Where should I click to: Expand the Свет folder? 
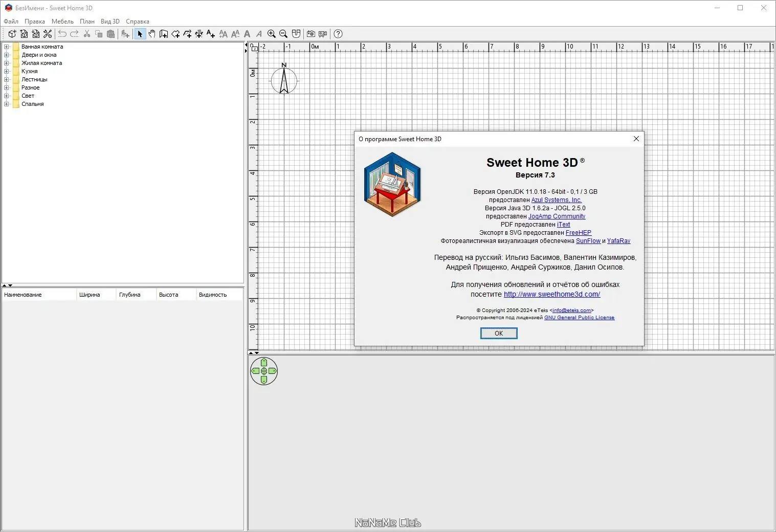tap(7, 96)
